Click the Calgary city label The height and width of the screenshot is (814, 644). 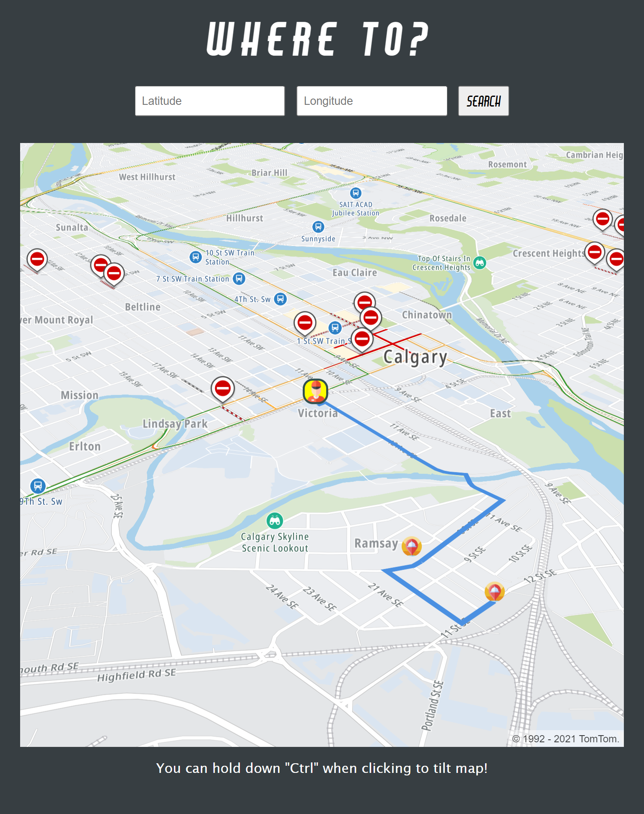[415, 358]
